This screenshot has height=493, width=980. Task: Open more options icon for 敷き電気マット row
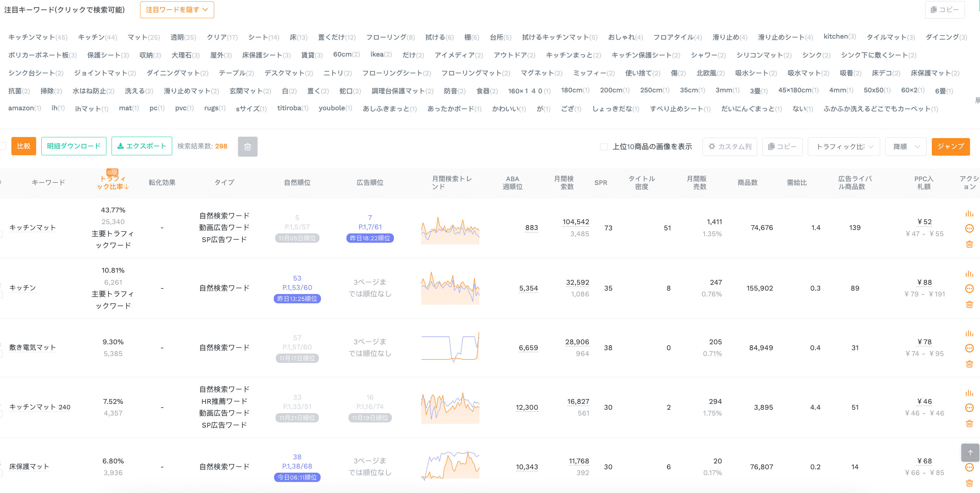coord(969,348)
